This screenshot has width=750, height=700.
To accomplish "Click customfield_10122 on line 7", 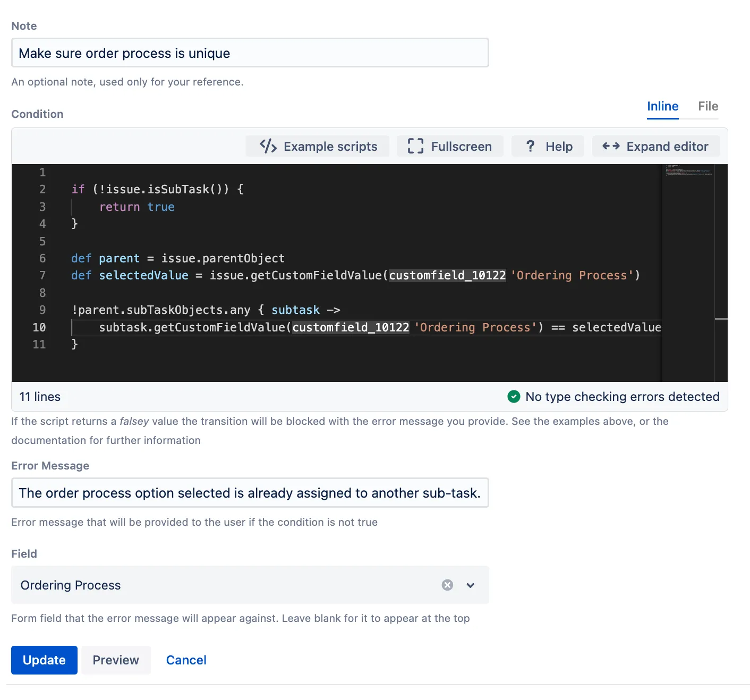I will pos(447,275).
